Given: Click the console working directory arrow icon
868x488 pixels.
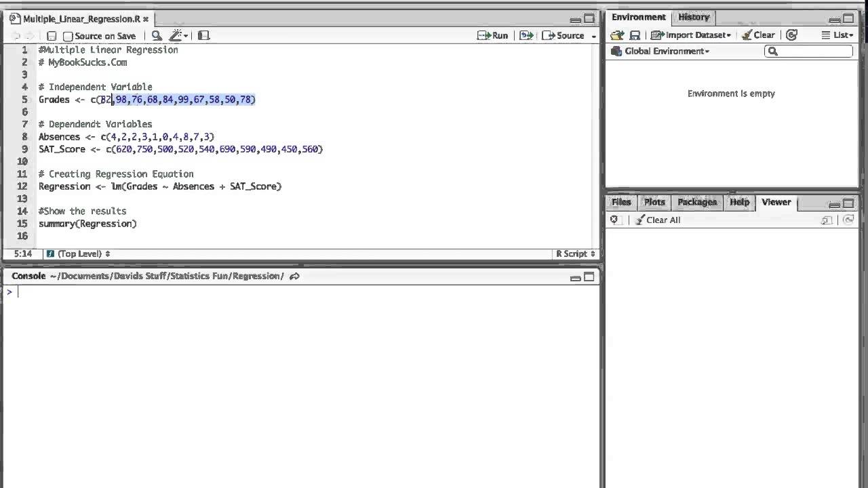Looking at the screenshot, I should point(294,276).
